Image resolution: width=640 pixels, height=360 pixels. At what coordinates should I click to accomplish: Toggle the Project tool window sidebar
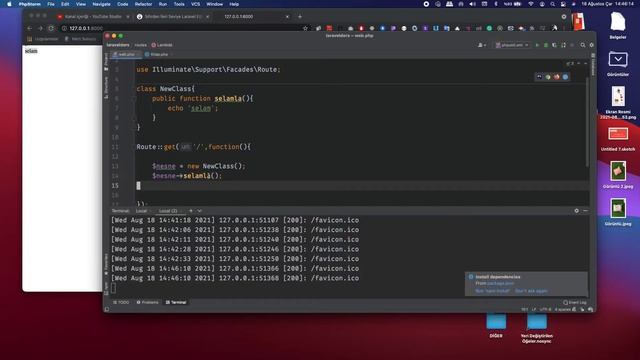pyautogui.click(x=107, y=61)
